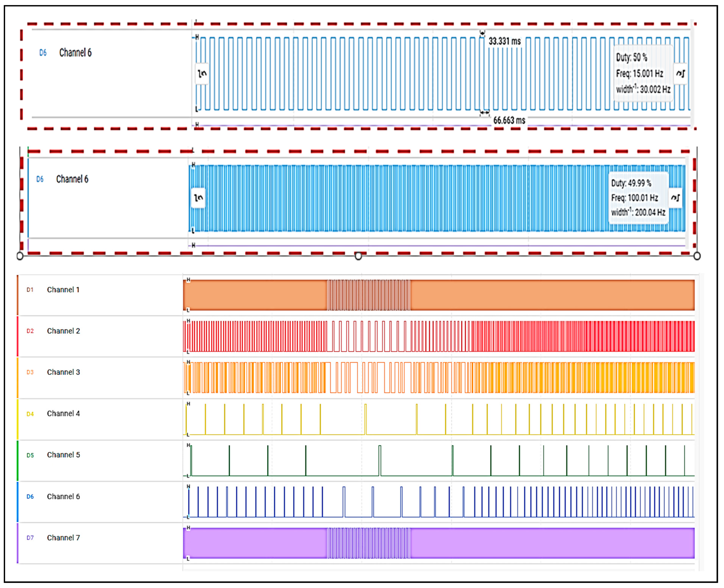Click the dense burst in Channel 7 waveform

(x=368, y=543)
